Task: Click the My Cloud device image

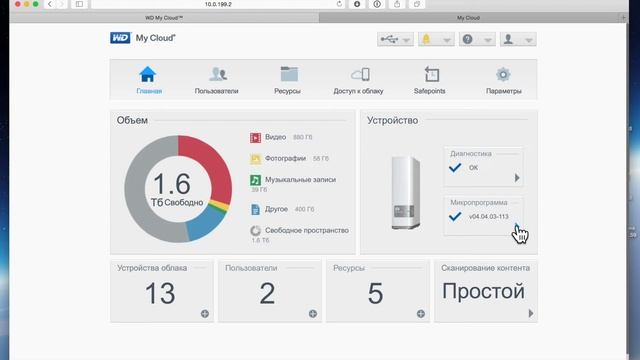Action: pyautogui.click(x=406, y=193)
